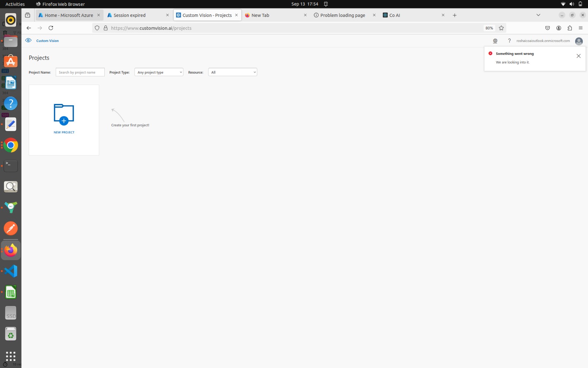
Task: Open the tracking protection shield icon
Action: (97, 28)
